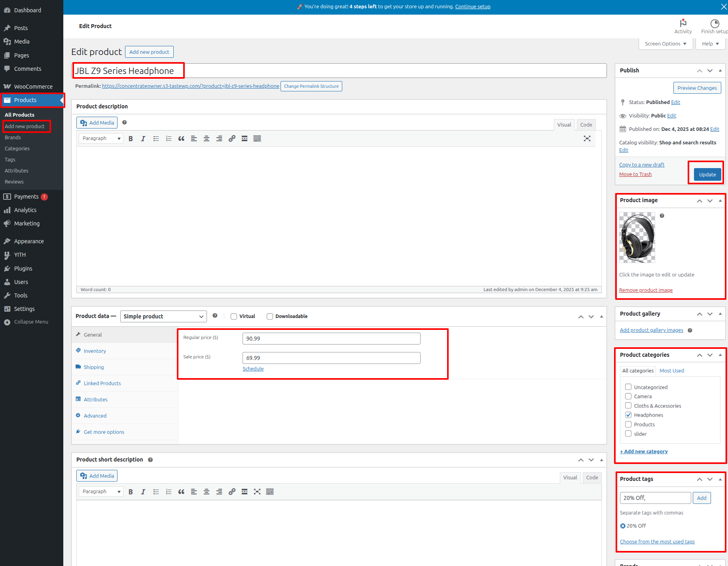The image size is (728, 566).
Task: Open fullscreen mode in product description editor
Action: pyautogui.click(x=587, y=138)
